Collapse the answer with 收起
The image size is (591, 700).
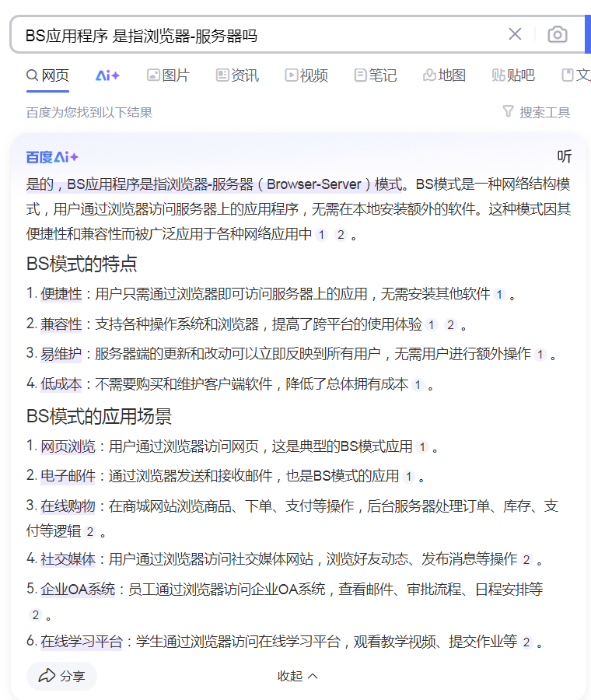tap(297, 676)
